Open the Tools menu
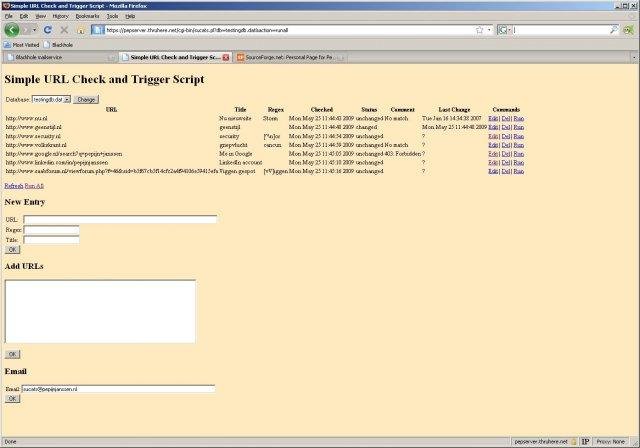Image resolution: width=640 pixels, height=448 pixels. (112, 16)
